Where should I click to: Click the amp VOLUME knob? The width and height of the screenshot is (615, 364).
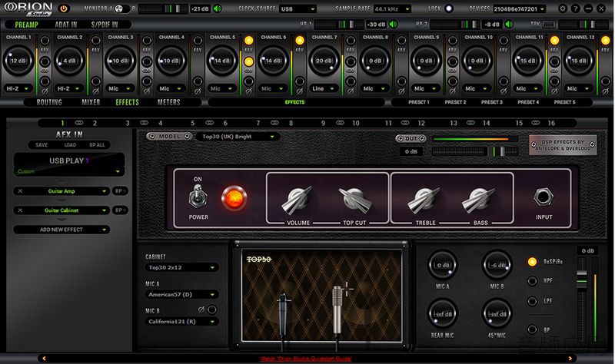click(x=297, y=200)
